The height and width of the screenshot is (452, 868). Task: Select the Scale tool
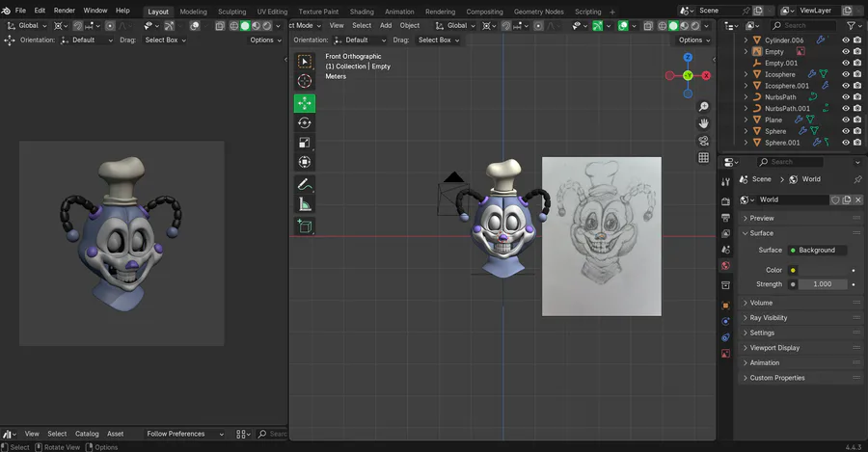305,143
